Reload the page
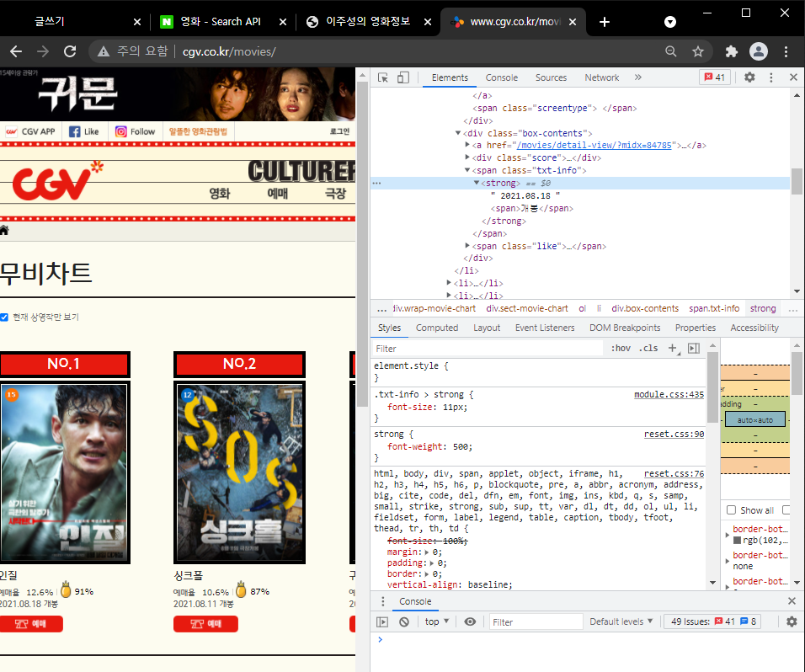 70,51
